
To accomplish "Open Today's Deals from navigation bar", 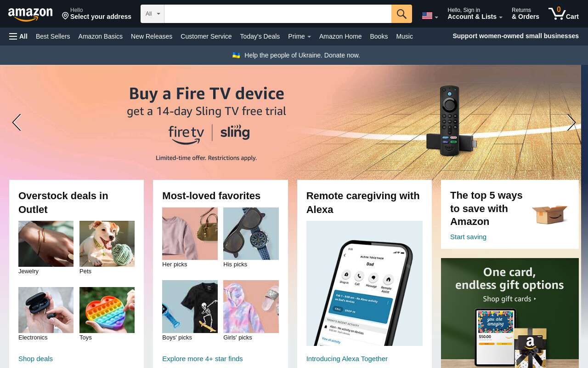I will coord(260,36).
